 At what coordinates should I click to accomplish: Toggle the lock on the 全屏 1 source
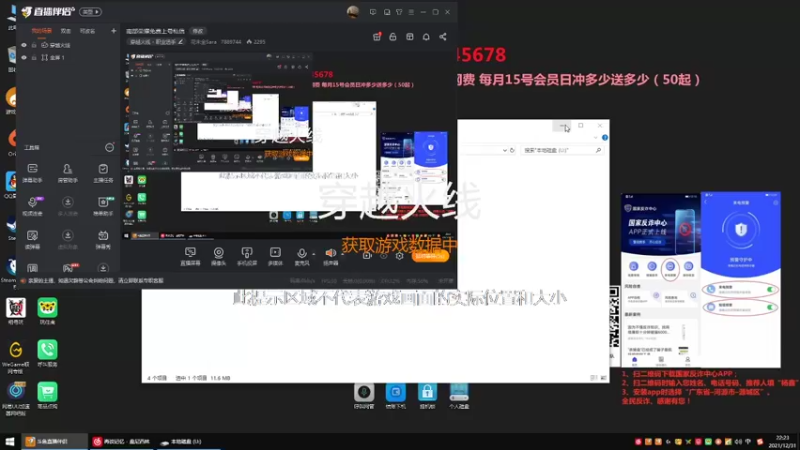click(x=34, y=58)
